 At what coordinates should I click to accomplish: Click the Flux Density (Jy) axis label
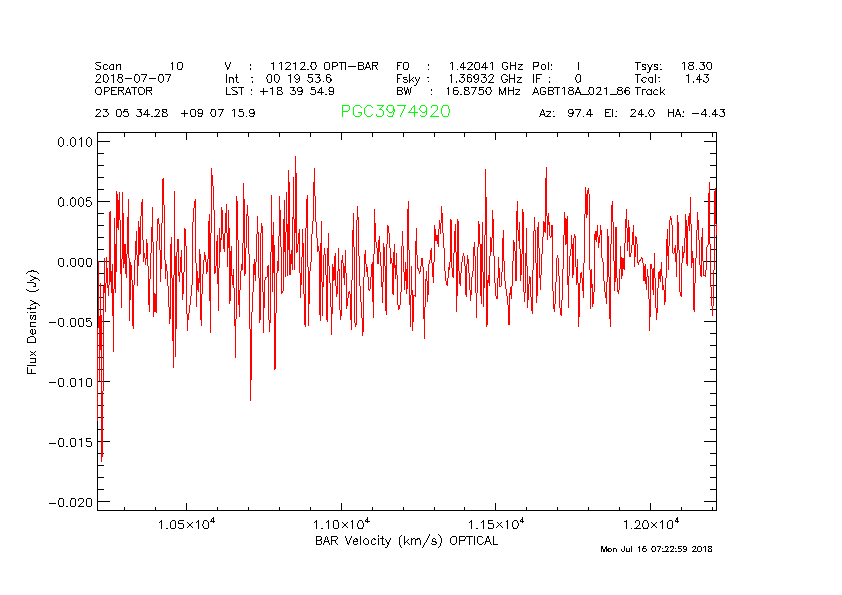pyautogui.click(x=32, y=321)
